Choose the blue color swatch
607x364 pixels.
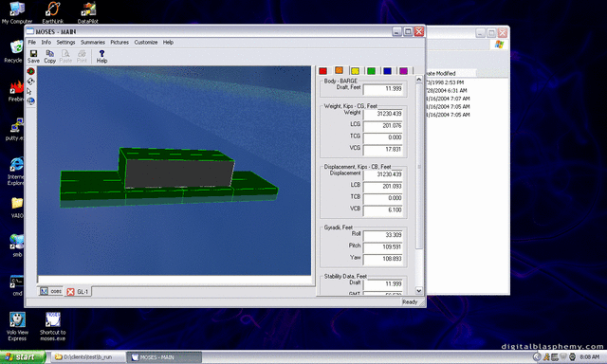pos(387,71)
